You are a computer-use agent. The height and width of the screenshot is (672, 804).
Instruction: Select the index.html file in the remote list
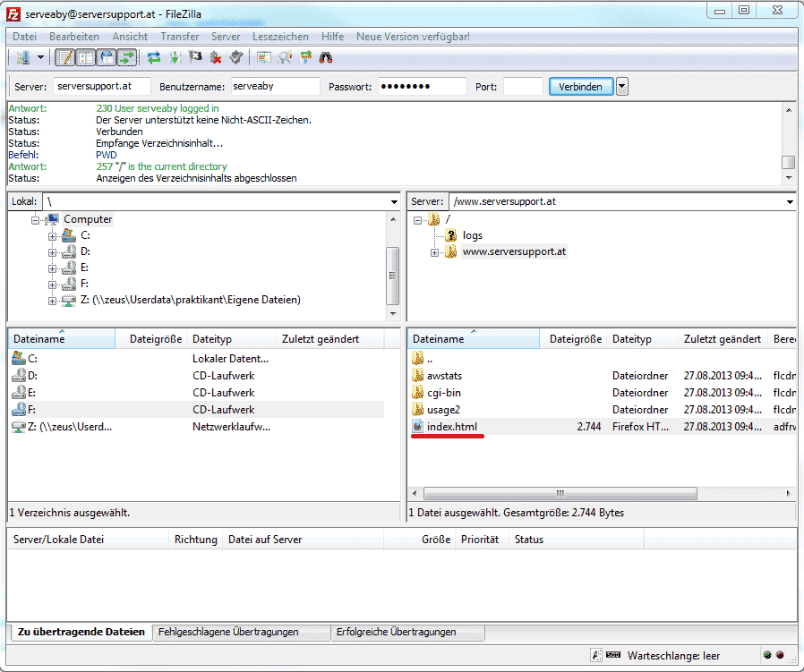click(x=452, y=427)
